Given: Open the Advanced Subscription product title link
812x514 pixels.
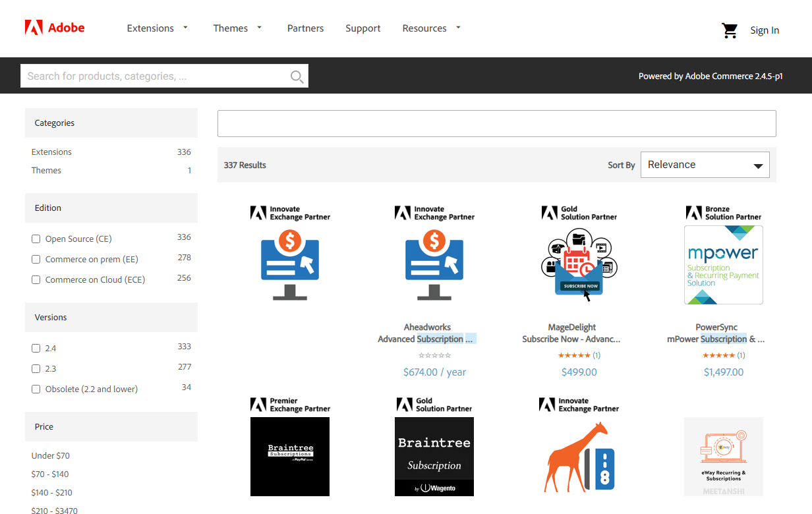Looking at the screenshot, I should (426, 339).
